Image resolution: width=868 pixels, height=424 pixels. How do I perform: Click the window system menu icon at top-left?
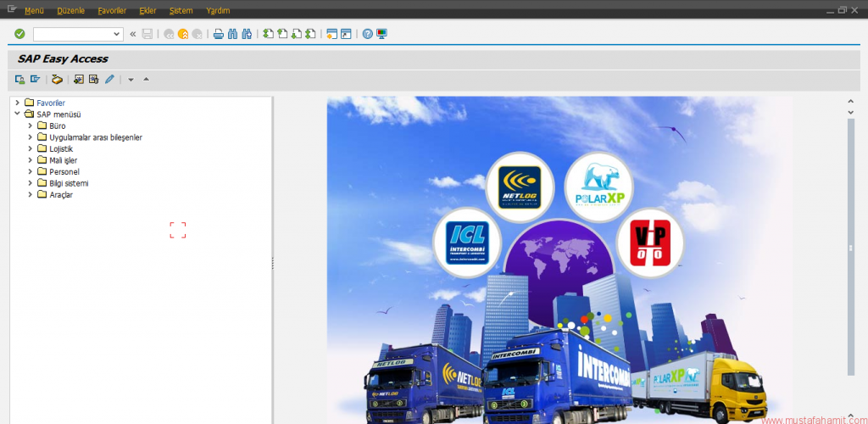(12, 9)
